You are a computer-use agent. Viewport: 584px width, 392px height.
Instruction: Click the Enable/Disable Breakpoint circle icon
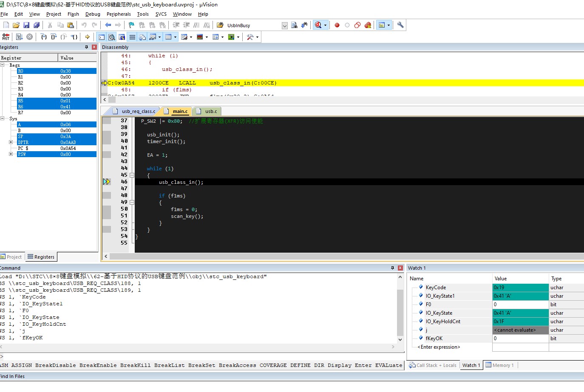pos(347,25)
